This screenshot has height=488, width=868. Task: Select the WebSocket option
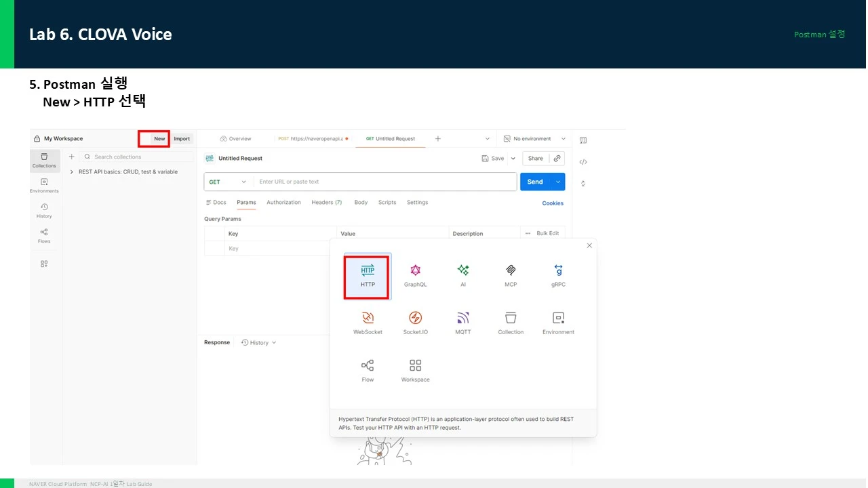[x=368, y=323]
